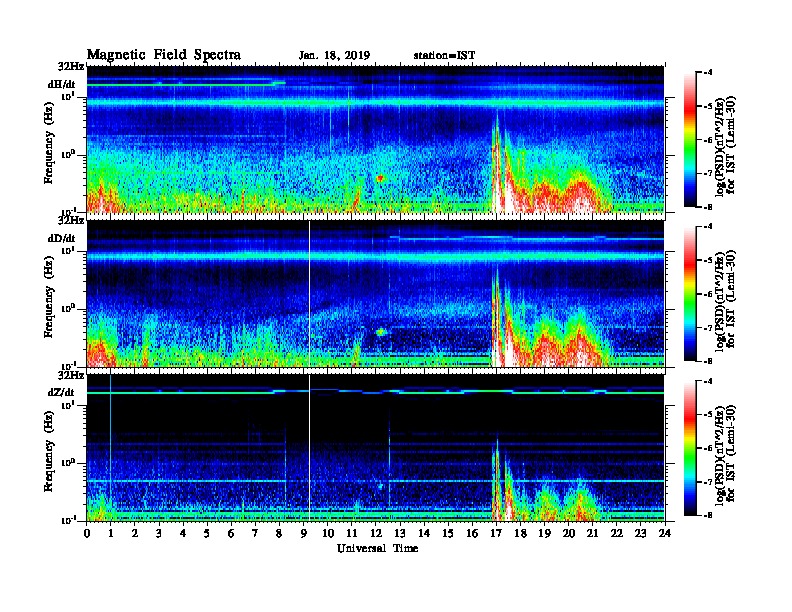This screenshot has height=612, width=792.
Task: Click the color scale bar beside the dD/dt panel
Action: tap(689, 293)
